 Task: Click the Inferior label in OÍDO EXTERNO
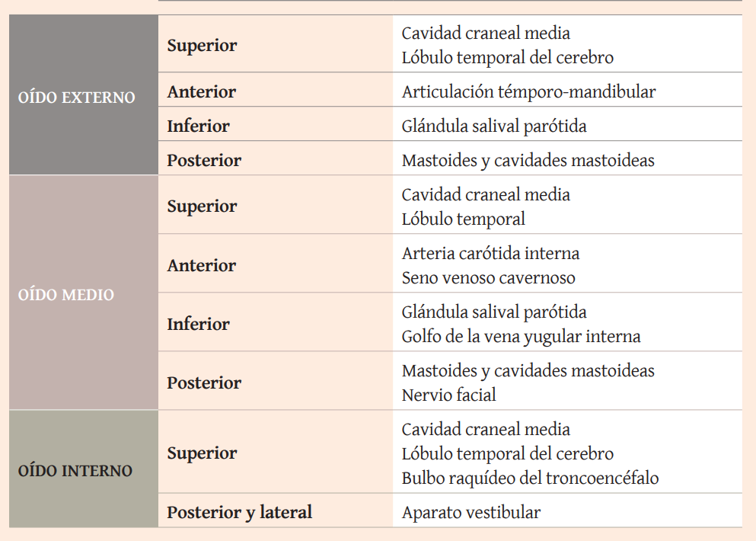198,126
